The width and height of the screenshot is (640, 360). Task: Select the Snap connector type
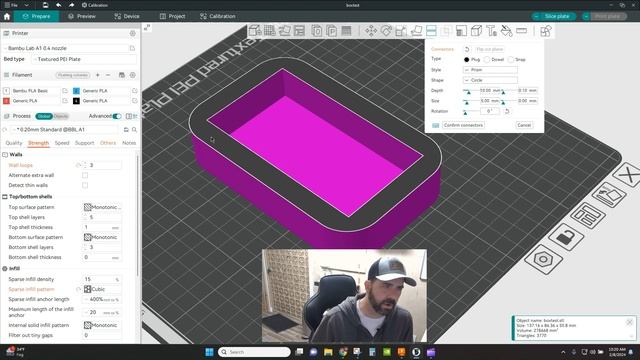click(511, 60)
